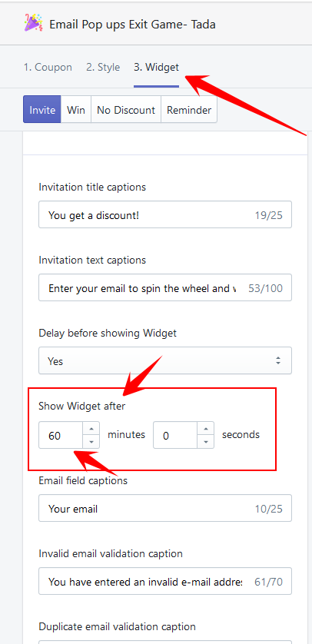Increase the seconds value with up arrow
Viewport: 312px width, 644px height.
[206, 429]
